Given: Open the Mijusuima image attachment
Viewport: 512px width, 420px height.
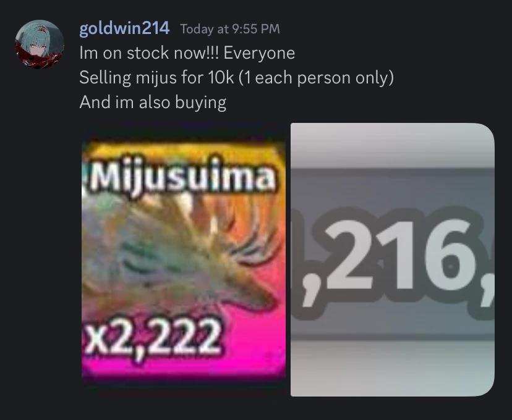Looking at the screenshot, I should point(184,259).
